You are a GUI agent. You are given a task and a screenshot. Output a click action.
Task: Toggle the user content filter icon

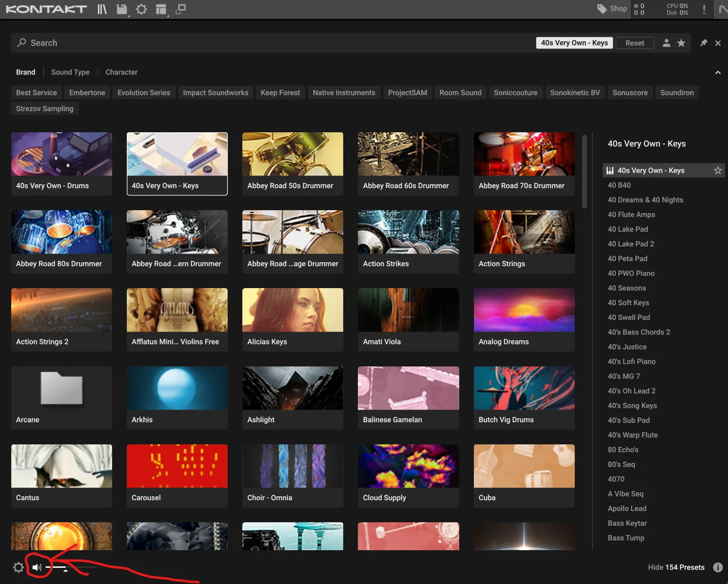pyautogui.click(x=666, y=43)
